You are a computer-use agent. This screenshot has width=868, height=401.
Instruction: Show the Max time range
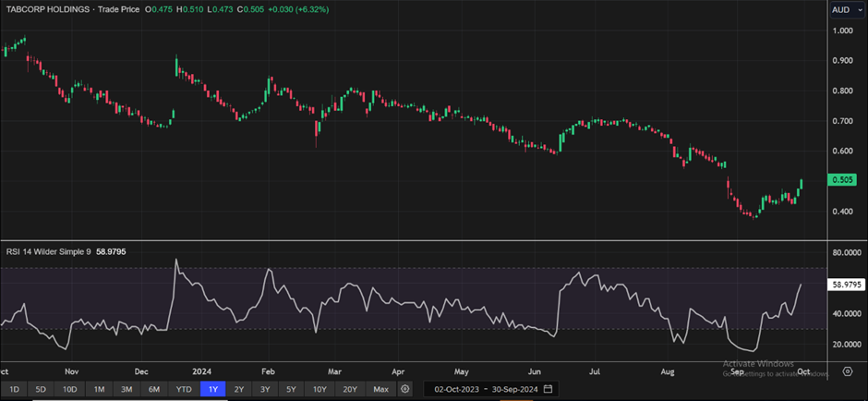click(380, 389)
